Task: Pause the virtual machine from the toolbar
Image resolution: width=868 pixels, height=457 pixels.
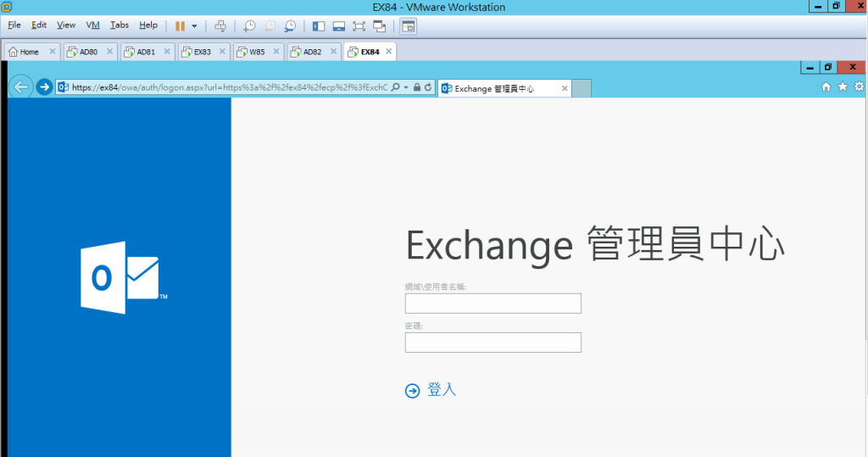Action: pos(180,25)
